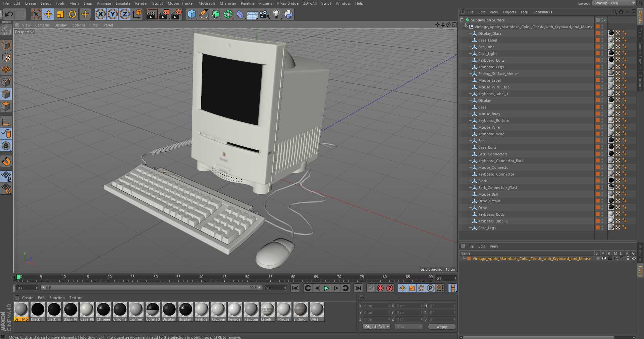Toggle autokeying button
Screen dimensions: 644x339
pos(380,288)
